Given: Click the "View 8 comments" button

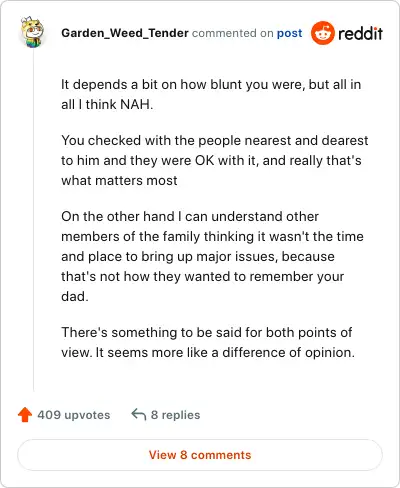Looking at the screenshot, I should (200, 455).
